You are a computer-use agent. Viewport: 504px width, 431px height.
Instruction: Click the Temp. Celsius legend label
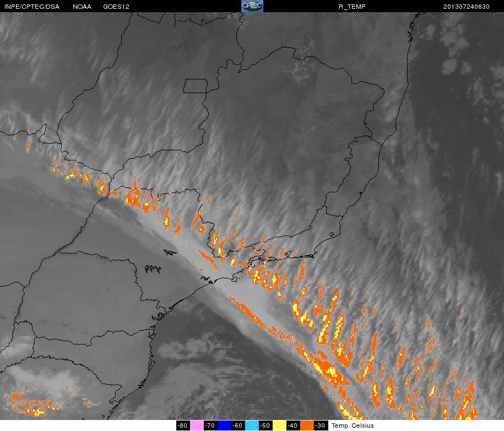(x=353, y=425)
